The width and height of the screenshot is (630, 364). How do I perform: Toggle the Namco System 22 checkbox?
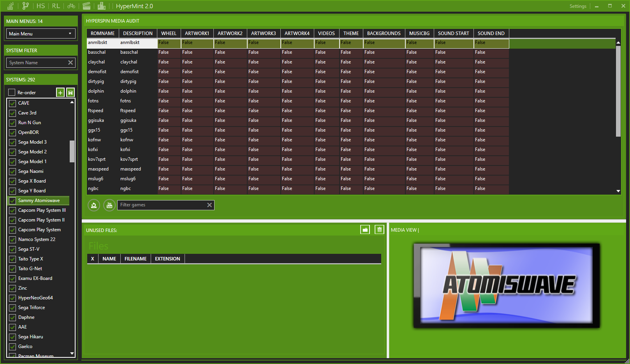coord(12,239)
